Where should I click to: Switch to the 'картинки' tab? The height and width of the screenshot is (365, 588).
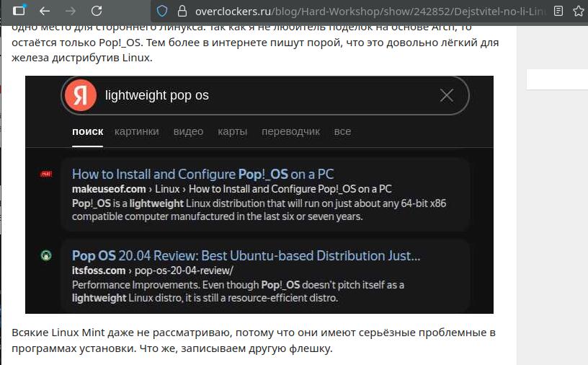pos(136,131)
